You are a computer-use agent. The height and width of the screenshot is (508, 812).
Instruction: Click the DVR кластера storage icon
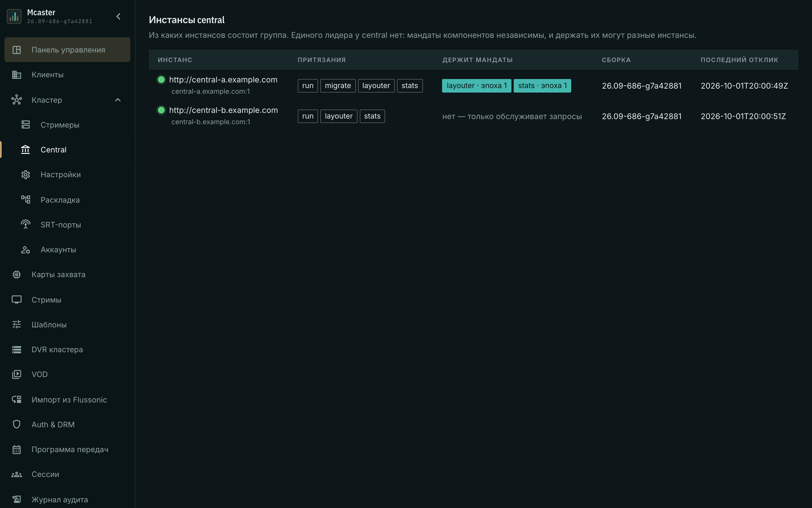[x=16, y=349]
